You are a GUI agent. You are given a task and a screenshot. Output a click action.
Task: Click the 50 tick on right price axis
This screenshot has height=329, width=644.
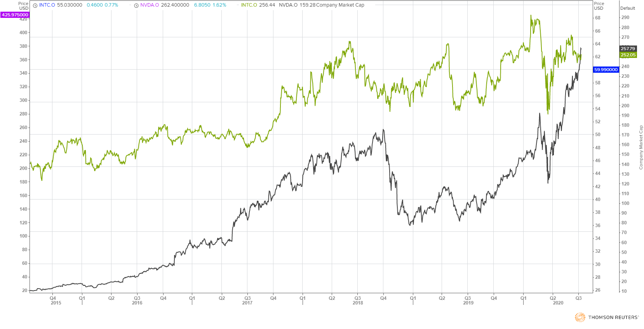coord(598,135)
